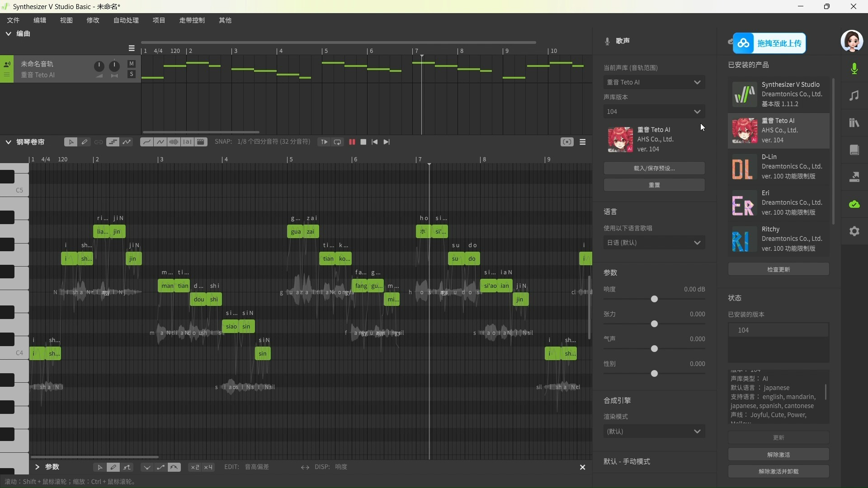The width and height of the screenshot is (868, 488).
Task: Collapse the 编曲 arrangement section
Action: pos(8,33)
